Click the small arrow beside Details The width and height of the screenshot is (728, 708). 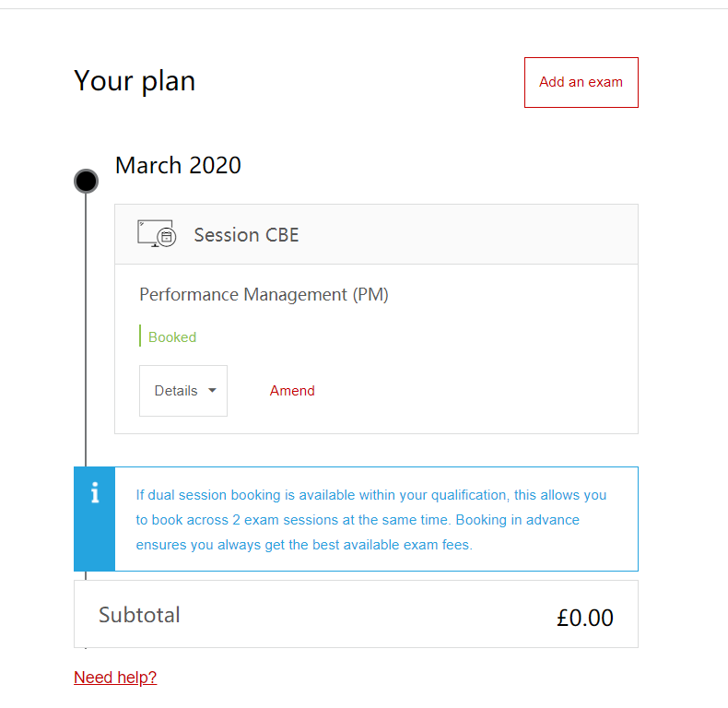click(x=212, y=390)
